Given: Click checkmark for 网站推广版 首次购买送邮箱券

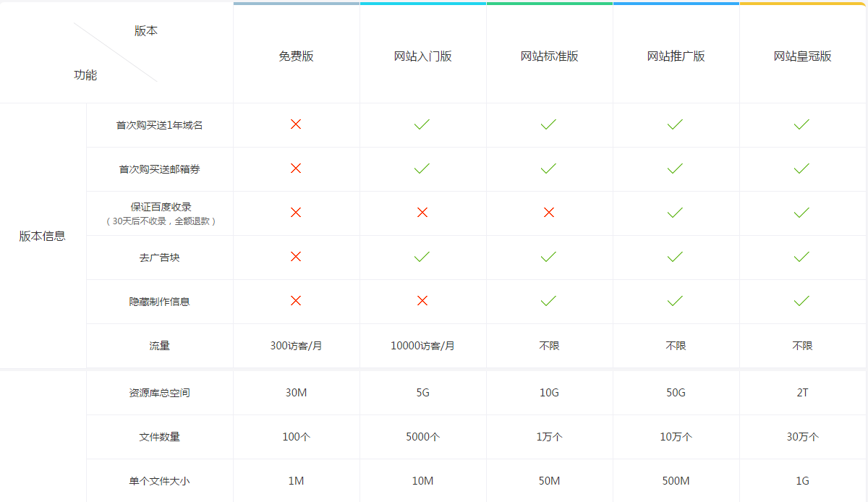Looking at the screenshot, I should point(676,169).
